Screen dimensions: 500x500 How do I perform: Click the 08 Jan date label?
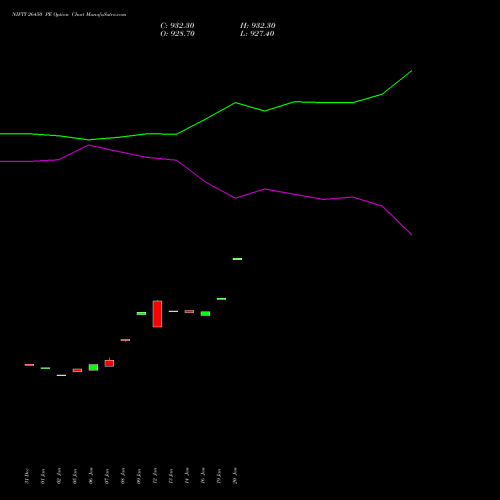tap(123, 476)
